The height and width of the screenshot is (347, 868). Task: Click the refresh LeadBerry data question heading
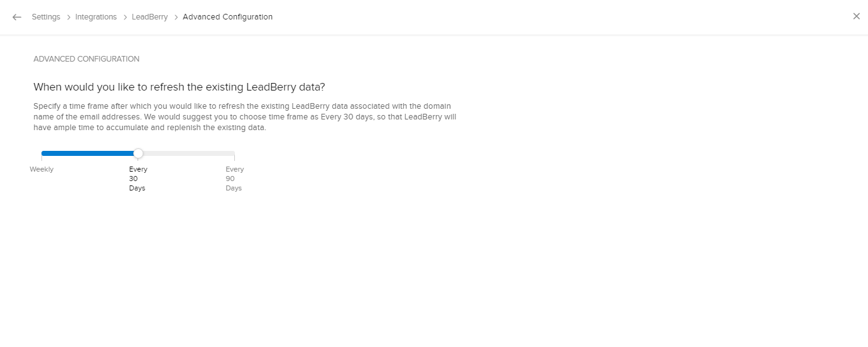[179, 87]
